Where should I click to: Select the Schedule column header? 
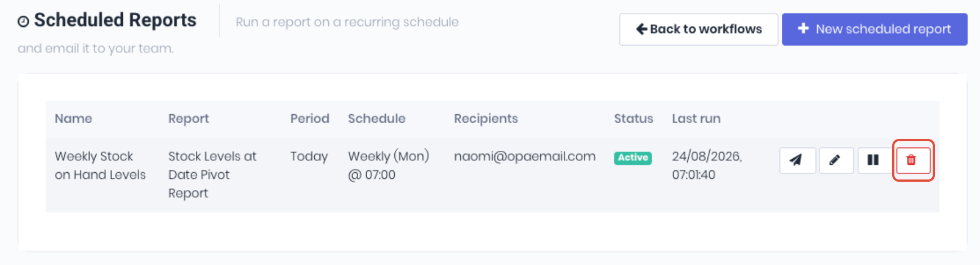click(377, 119)
